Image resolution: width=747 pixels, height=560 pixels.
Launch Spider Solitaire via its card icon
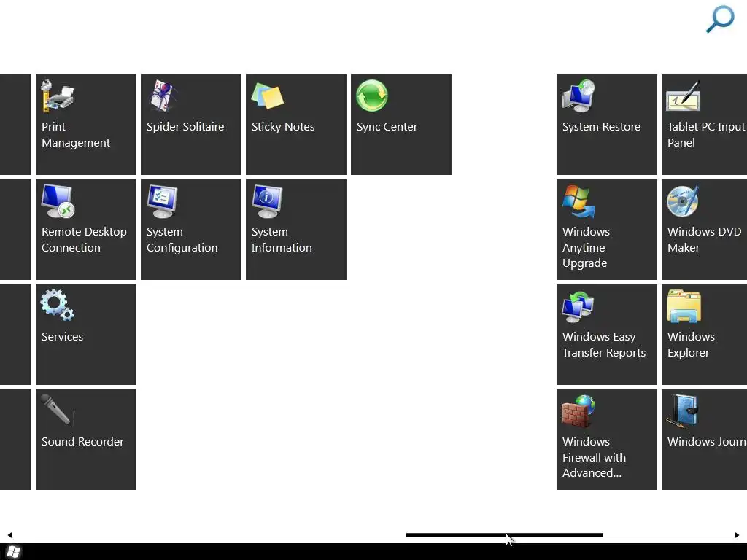[x=163, y=96]
